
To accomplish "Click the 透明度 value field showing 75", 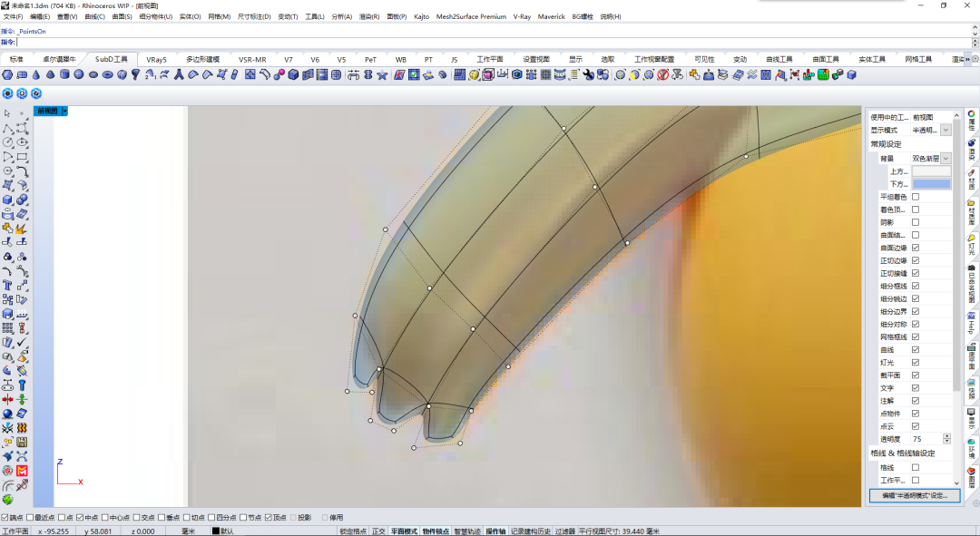I will pyautogui.click(x=926, y=439).
